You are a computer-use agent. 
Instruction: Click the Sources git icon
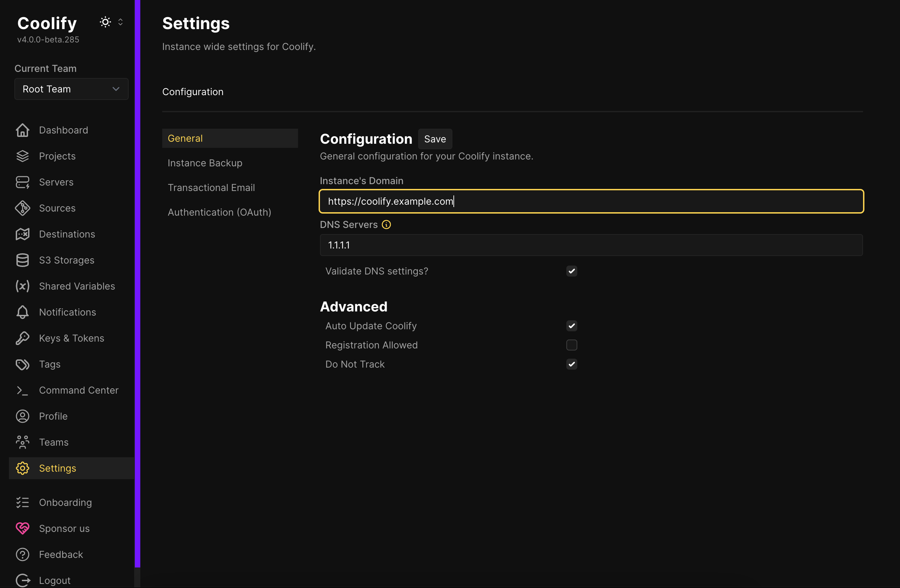pyautogui.click(x=22, y=208)
